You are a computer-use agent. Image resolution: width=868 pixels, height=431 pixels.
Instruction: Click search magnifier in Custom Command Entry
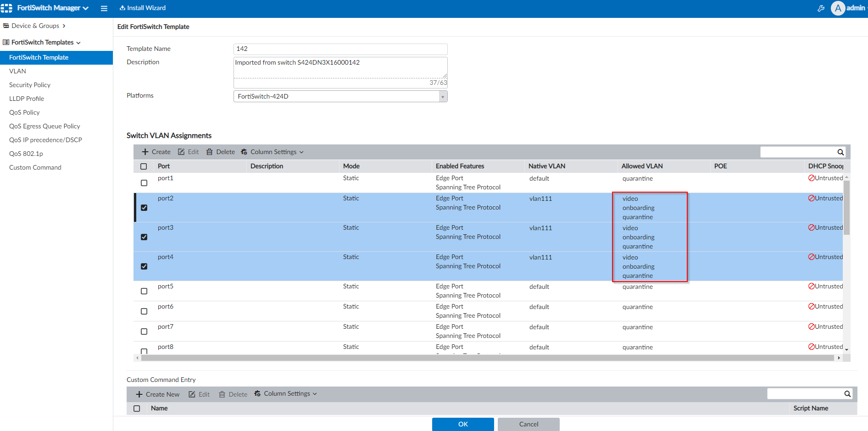[x=847, y=394]
